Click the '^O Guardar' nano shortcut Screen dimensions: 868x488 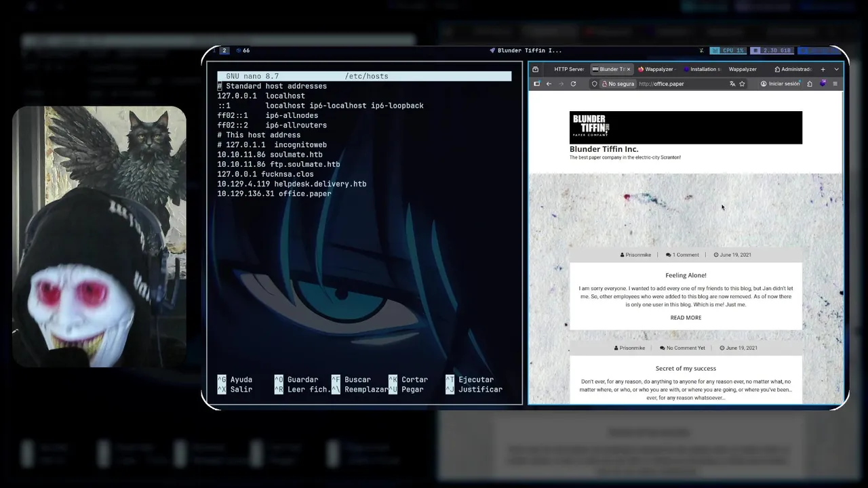[x=296, y=380]
